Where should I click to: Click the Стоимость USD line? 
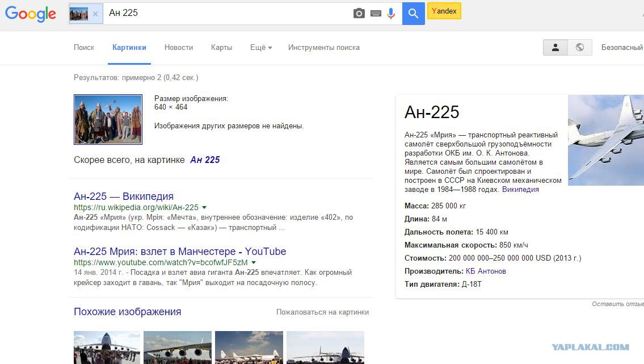click(493, 258)
